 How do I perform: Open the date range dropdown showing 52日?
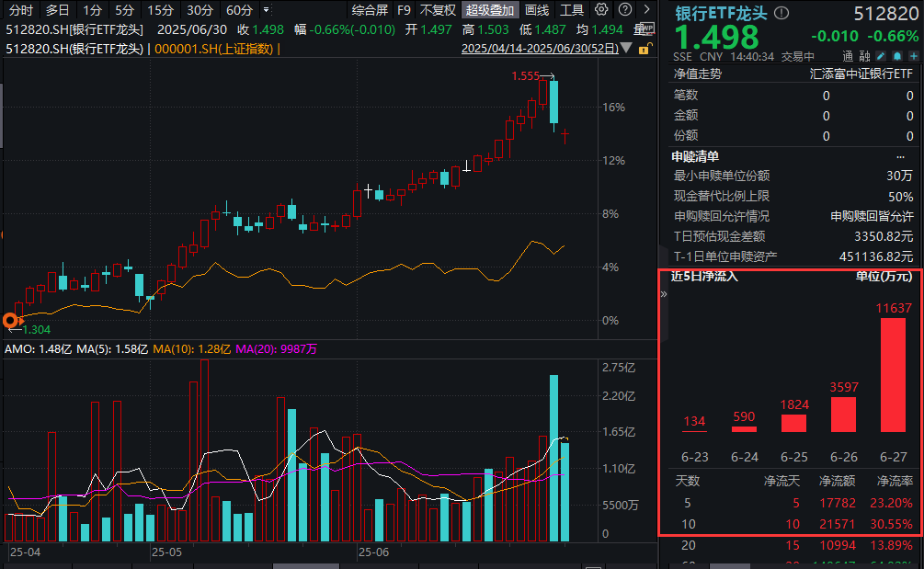pos(626,49)
